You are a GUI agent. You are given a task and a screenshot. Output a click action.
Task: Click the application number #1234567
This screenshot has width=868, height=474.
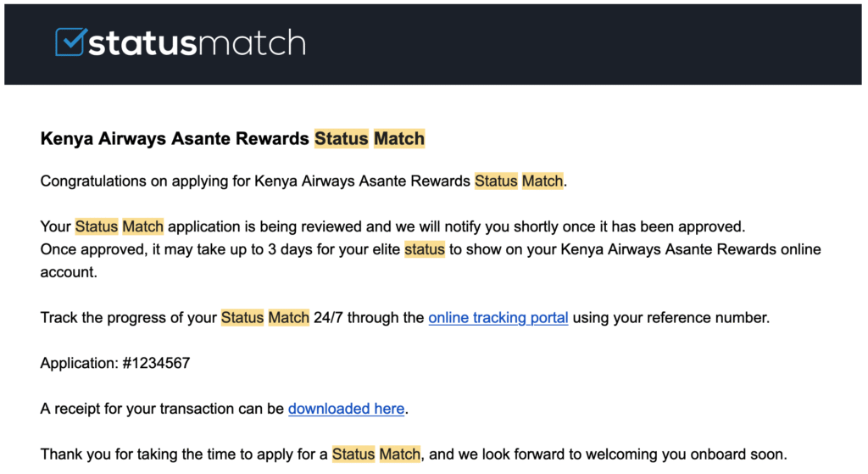point(159,363)
